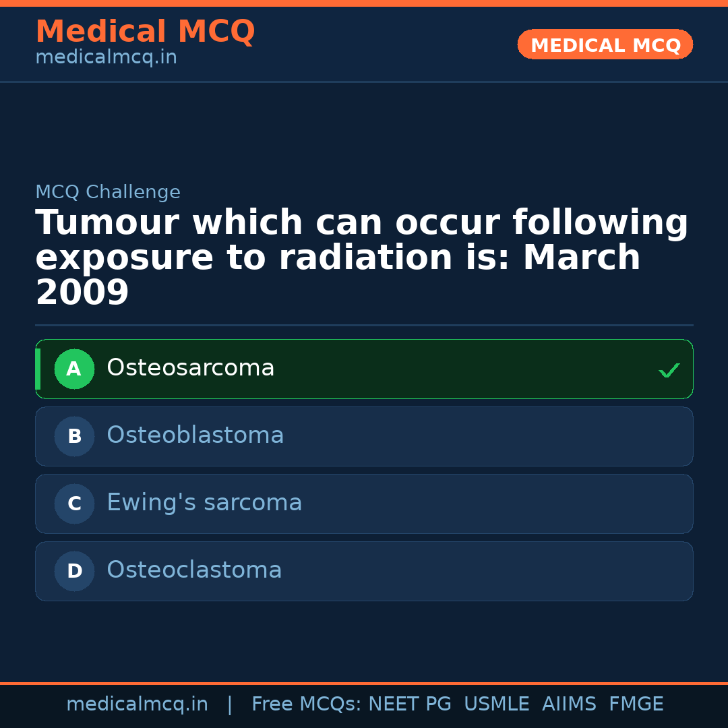Viewport: 728px width, 728px height.
Task: Click the circular C badge icon
Action: (74, 504)
